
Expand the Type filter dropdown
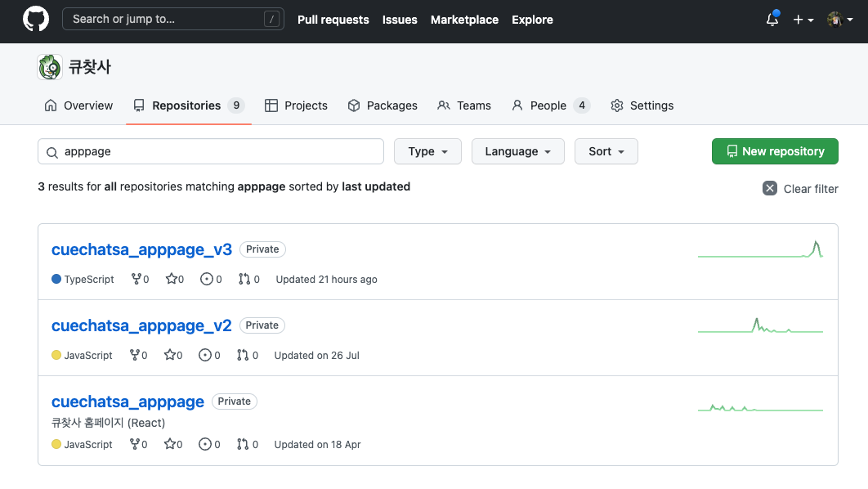(x=427, y=151)
